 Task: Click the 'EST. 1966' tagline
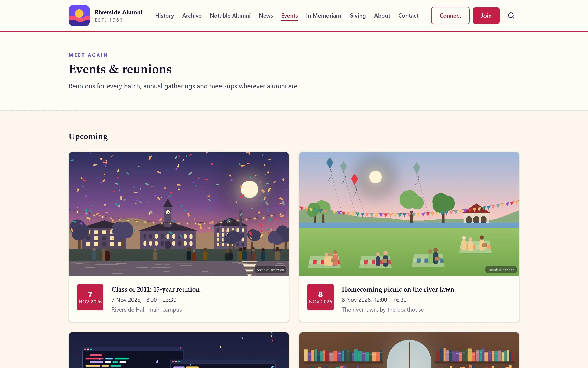[x=109, y=20]
